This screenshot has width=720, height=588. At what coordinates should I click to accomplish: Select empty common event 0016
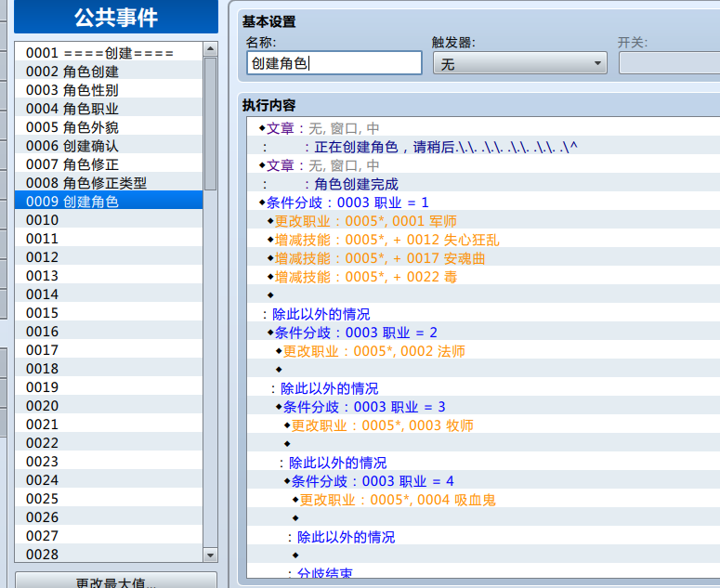pyautogui.click(x=109, y=331)
